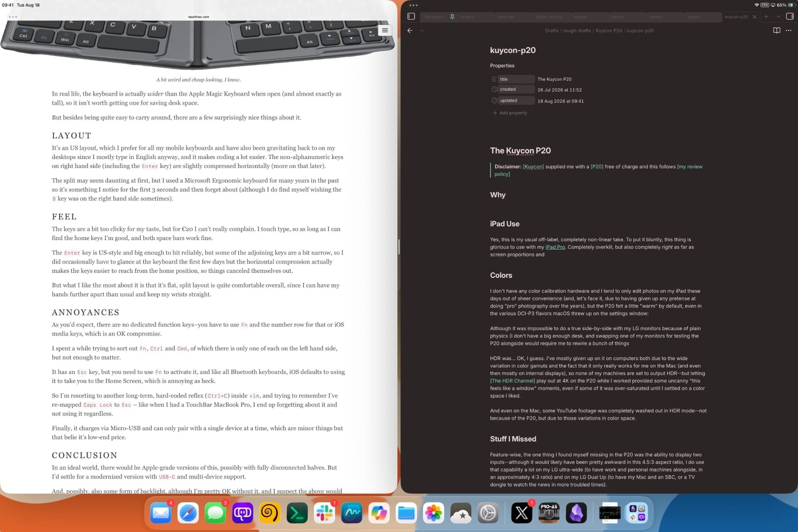This screenshot has width=798, height=532.
Task: Open Files from the dock
Action: pyautogui.click(x=406, y=513)
